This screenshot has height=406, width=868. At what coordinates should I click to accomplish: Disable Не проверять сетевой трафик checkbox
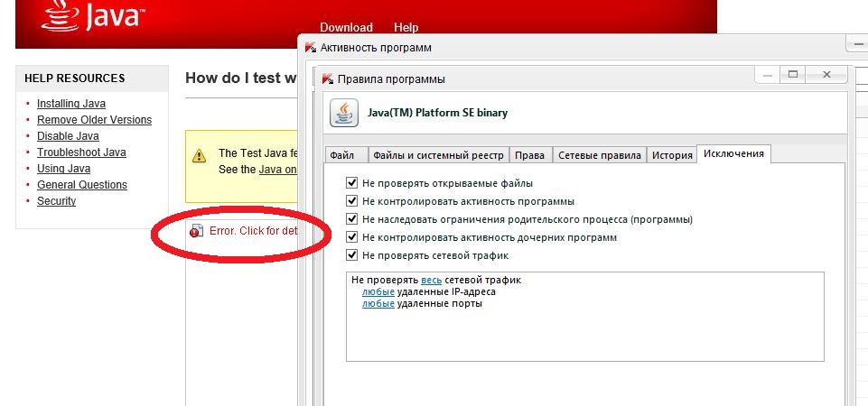[351, 255]
